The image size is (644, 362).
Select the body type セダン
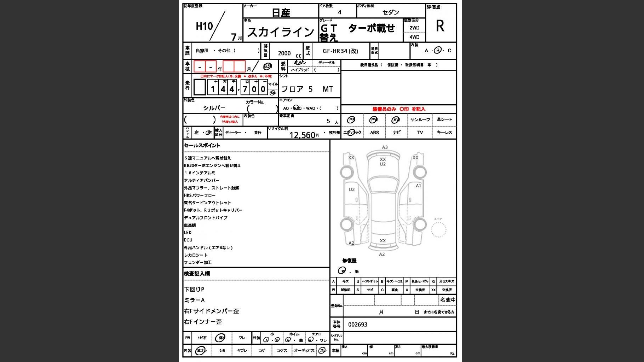pos(391,12)
